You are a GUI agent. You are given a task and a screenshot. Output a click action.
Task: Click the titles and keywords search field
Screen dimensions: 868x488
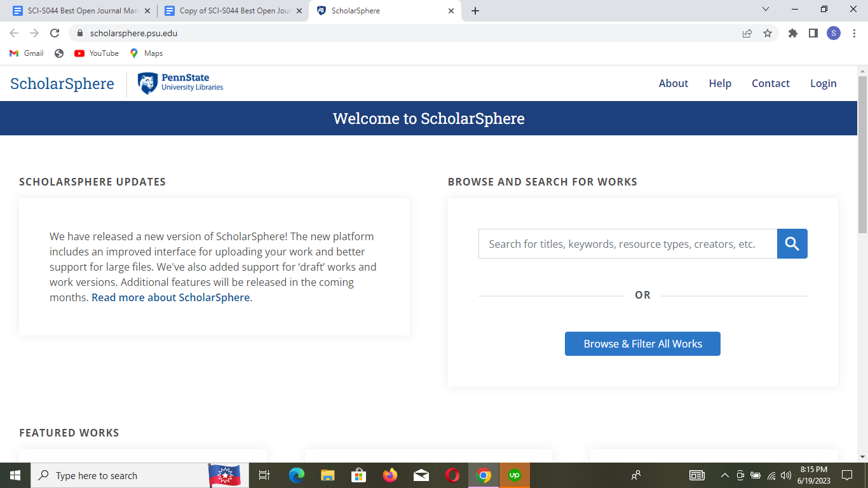pos(627,243)
